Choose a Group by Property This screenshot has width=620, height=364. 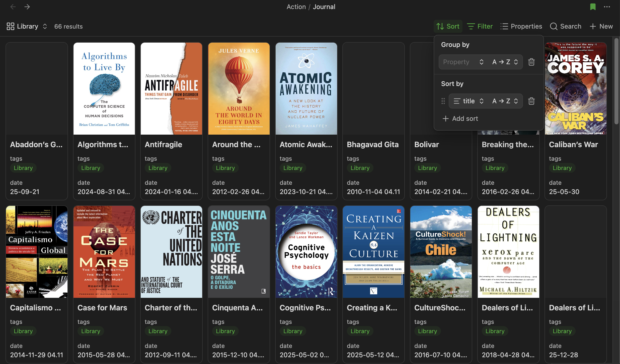pyautogui.click(x=463, y=62)
